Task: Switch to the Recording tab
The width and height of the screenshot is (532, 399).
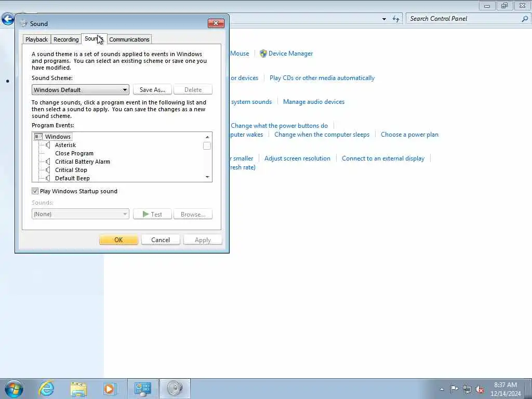Action: tap(66, 39)
